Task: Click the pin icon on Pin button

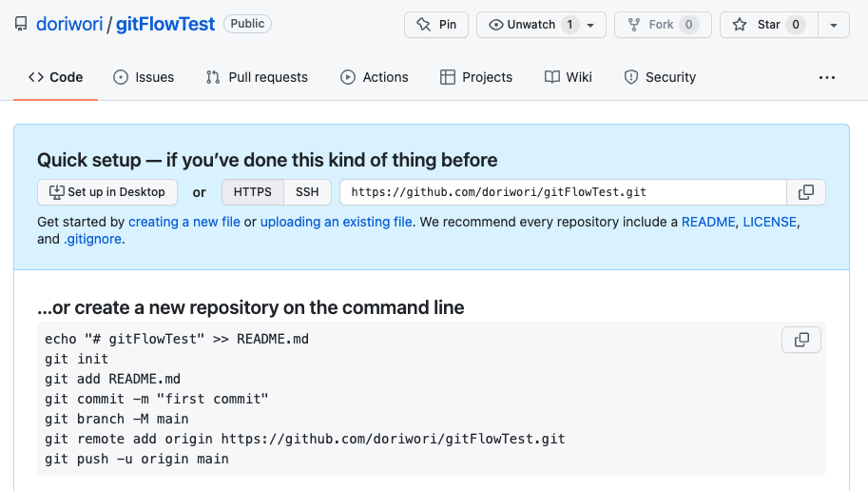Action: pyautogui.click(x=423, y=25)
